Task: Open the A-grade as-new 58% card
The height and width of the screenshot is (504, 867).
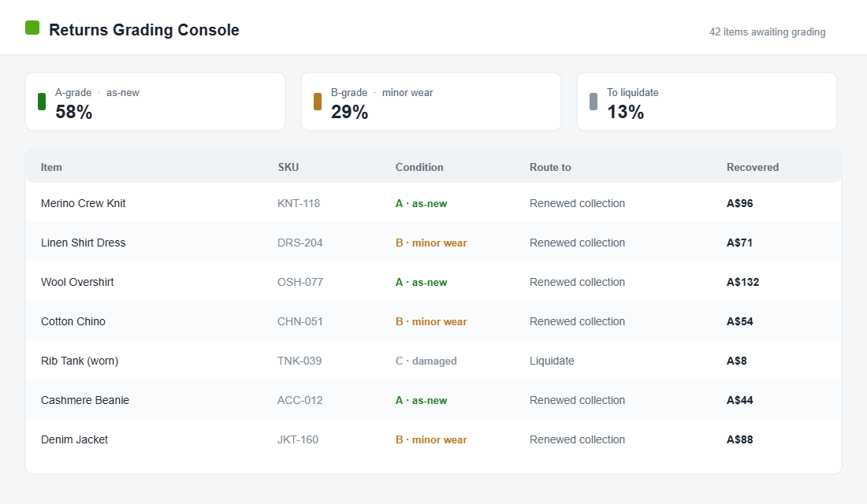Action: click(x=155, y=102)
